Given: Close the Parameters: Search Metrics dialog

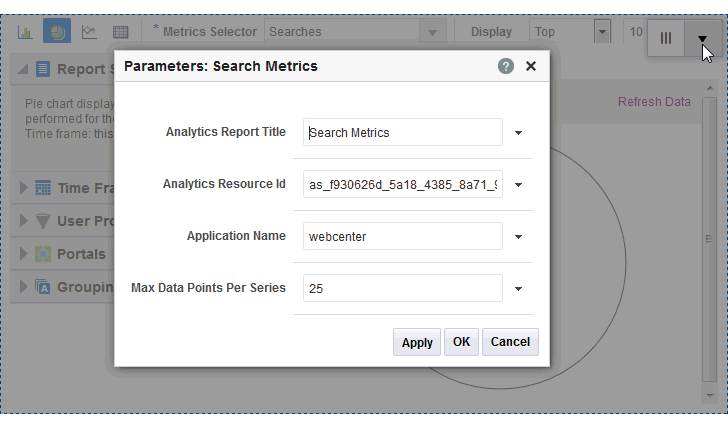Looking at the screenshot, I should pos(531,66).
